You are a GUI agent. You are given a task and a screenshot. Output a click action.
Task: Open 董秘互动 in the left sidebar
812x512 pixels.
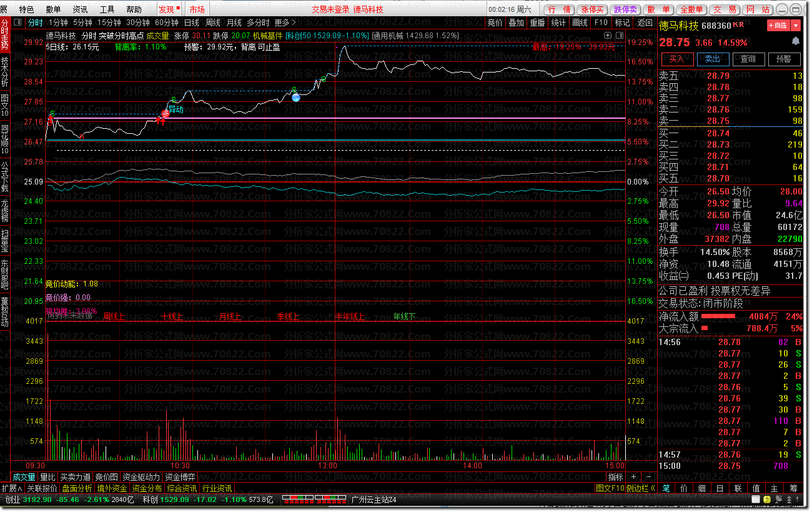pyautogui.click(x=5, y=311)
